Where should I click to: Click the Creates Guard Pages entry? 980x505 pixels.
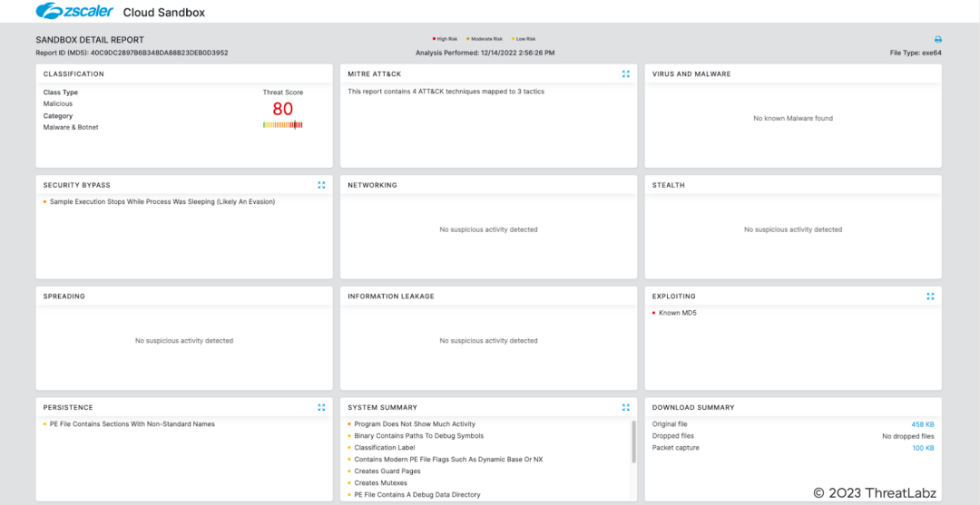(386, 471)
